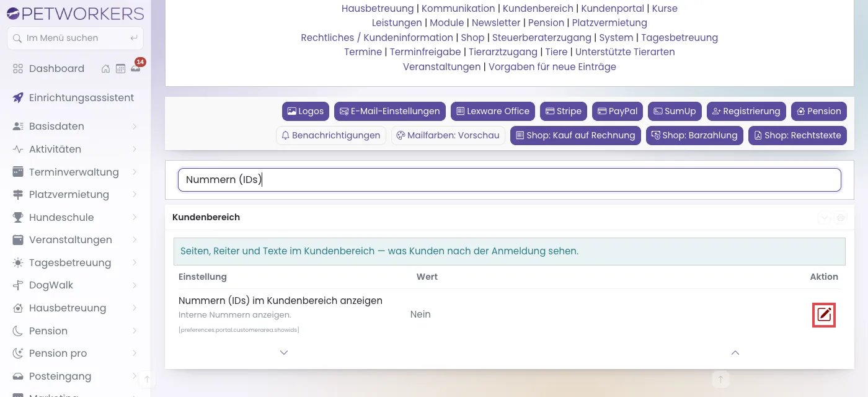Print the Kundenbereich section
The image size is (868, 397).
pyautogui.click(x=841, y=218)
